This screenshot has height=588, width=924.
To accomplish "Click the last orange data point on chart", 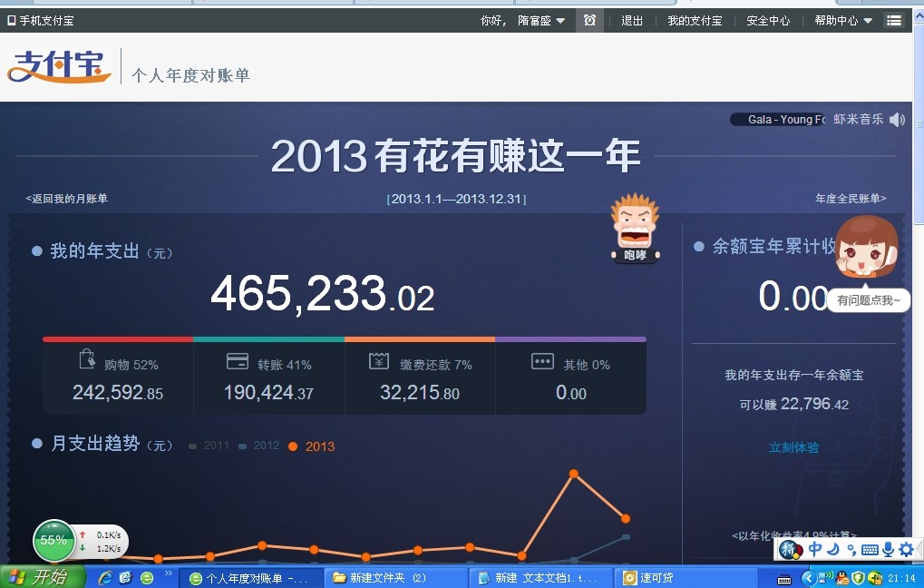I will click(626, 518).
